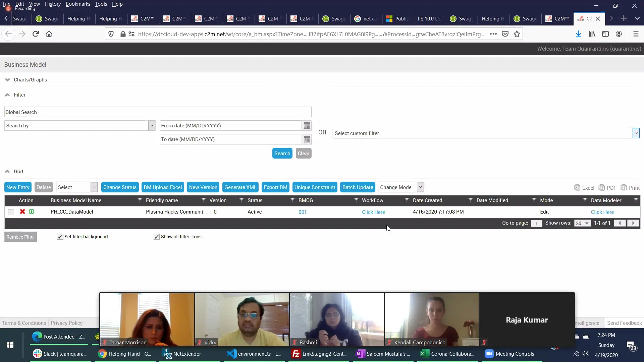Open the Search by dropdown
This screenshot has height=362, width=644.
(x=152, y=126)
